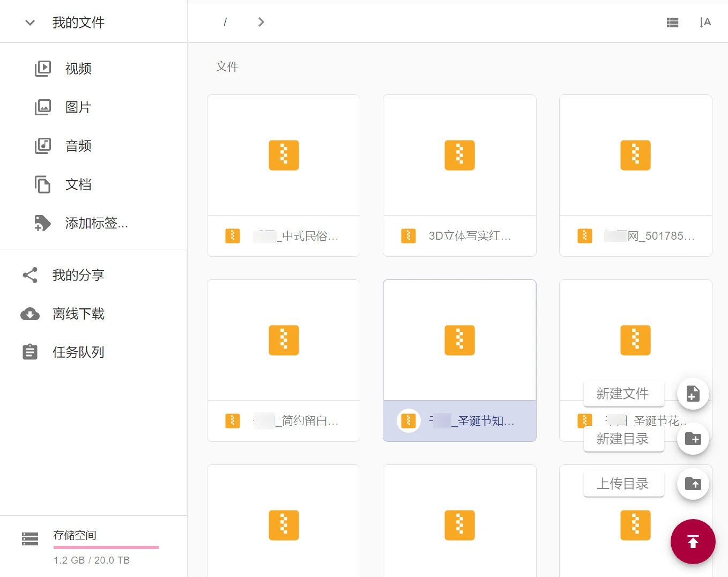Click the 网_501785 file name
The width and height of the screenshot is (728, 577).
[x=650, y=236]
